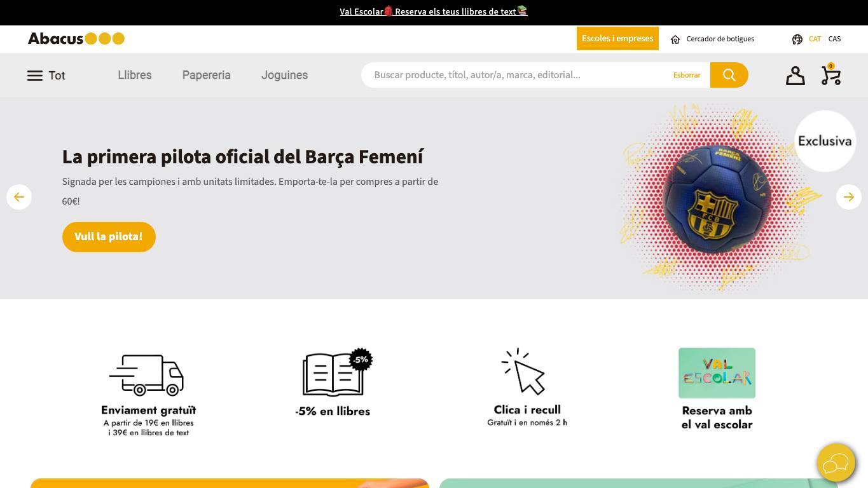Viewport: 868px width, 488px height.
Task: Click the Barça Femení ball image
Action: [x=717, y=198]
